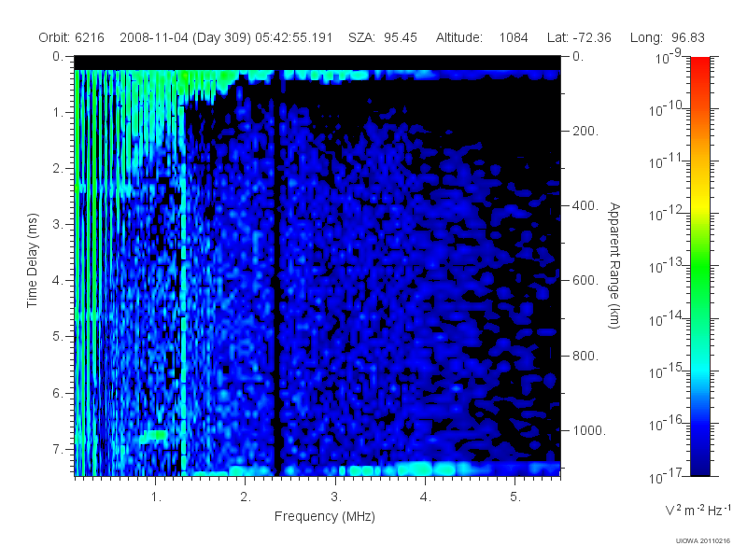Click the Long: 96.83 text

667,37
